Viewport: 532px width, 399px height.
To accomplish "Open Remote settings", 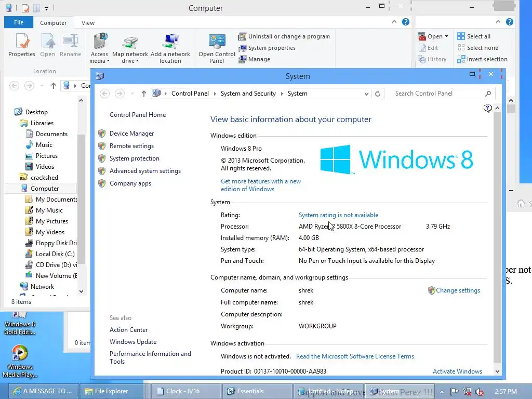I will (131, 146).
